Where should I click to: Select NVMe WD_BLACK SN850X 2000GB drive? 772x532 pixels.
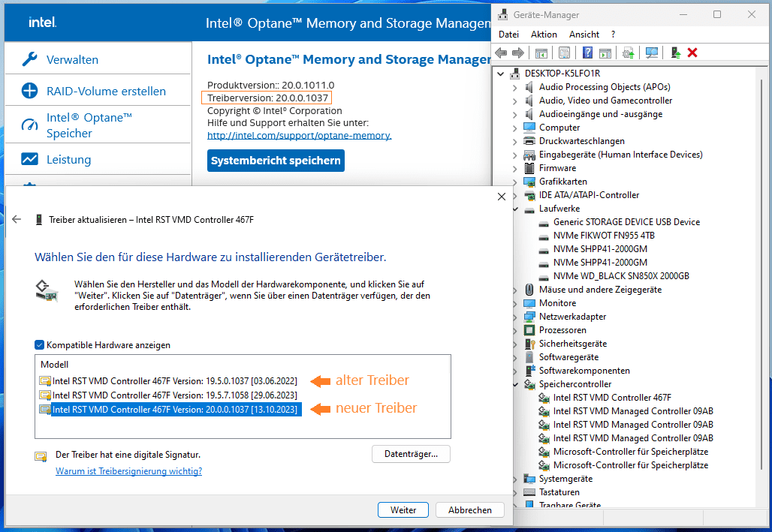(621, 276)
